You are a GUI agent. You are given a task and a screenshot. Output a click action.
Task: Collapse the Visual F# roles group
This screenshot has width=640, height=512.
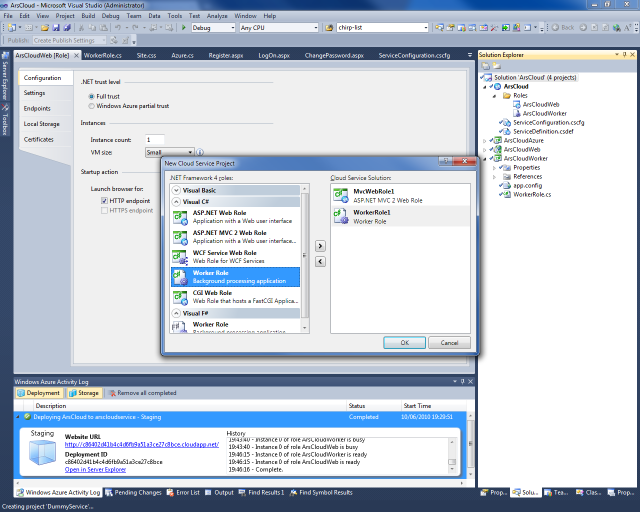coord(176,313)
